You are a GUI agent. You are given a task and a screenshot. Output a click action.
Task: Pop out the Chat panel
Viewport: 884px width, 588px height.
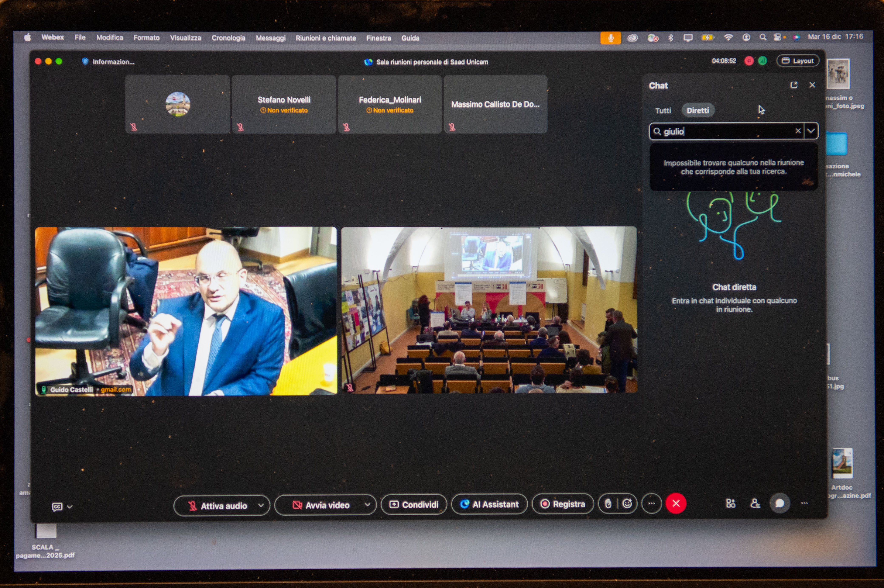[x=794, y=85]
